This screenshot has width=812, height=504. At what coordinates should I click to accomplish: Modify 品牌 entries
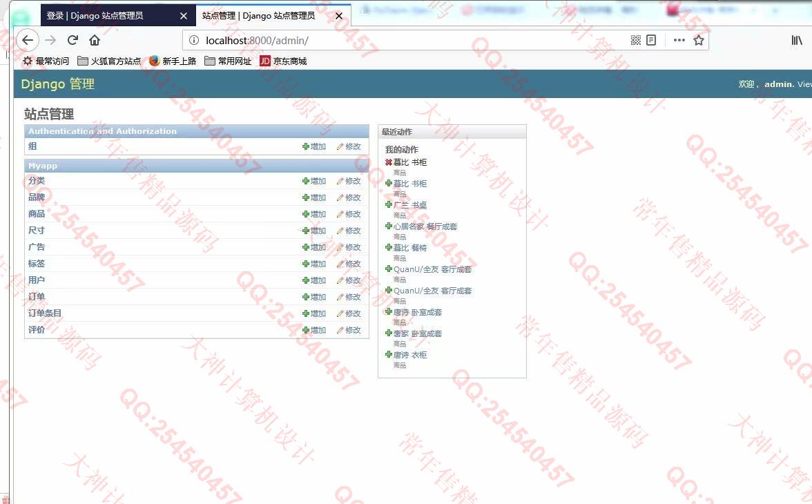tap(349, 197)
